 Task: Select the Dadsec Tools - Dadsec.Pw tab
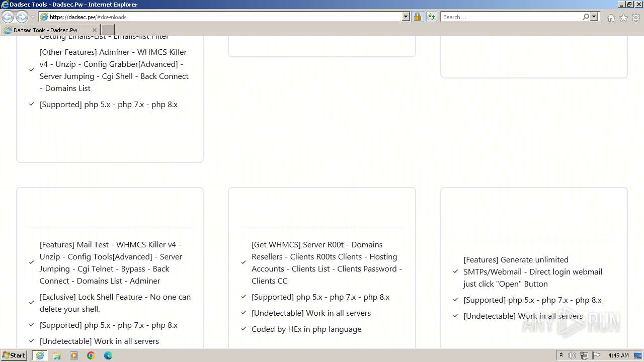pos(50,30)
